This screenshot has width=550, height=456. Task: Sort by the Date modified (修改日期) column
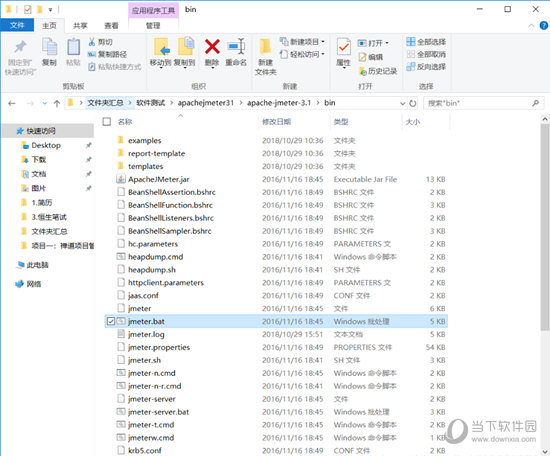[276, 122]
